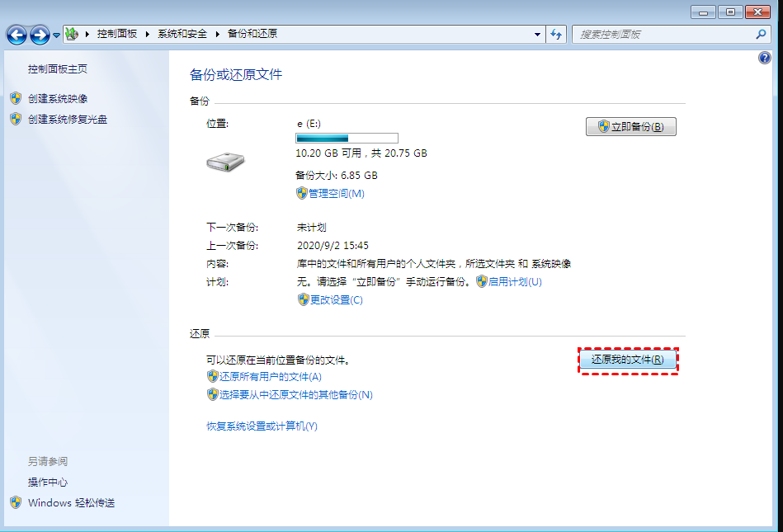Expand arrow before 系统和安全 breadcrumb
Image resolution: width=783 pixels, height=532 pixels.
pos(148,35)
